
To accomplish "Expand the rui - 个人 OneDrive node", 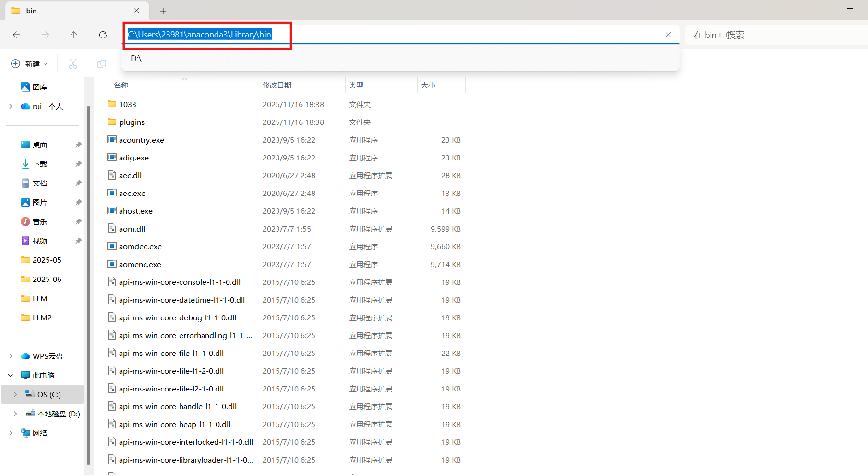I will (x=11, y=106).
